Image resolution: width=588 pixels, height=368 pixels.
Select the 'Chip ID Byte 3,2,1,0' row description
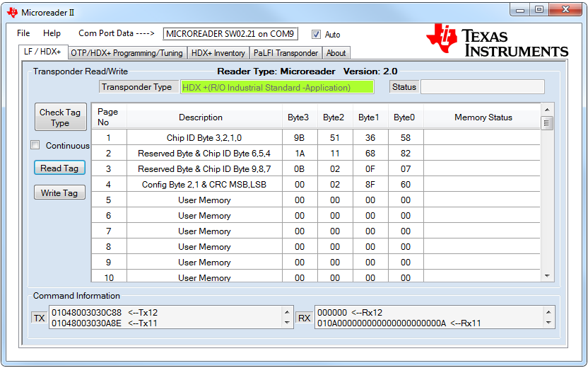click(204, 138)
